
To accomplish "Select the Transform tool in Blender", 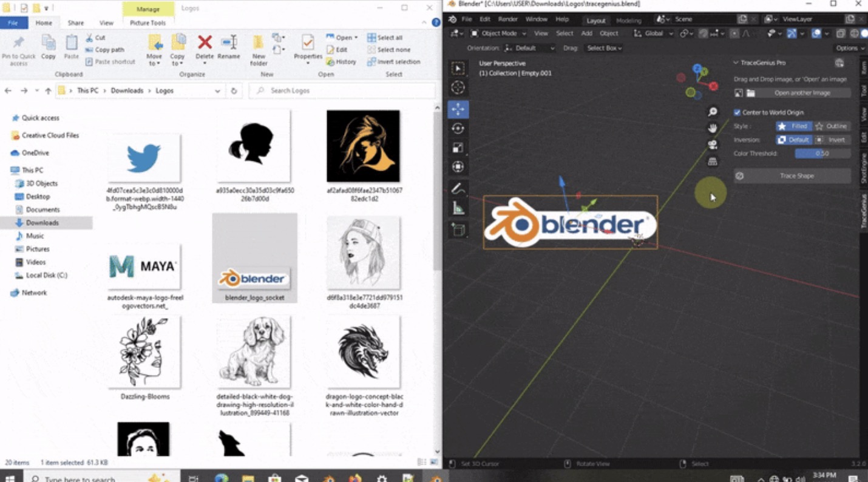I will coord(458,167).
